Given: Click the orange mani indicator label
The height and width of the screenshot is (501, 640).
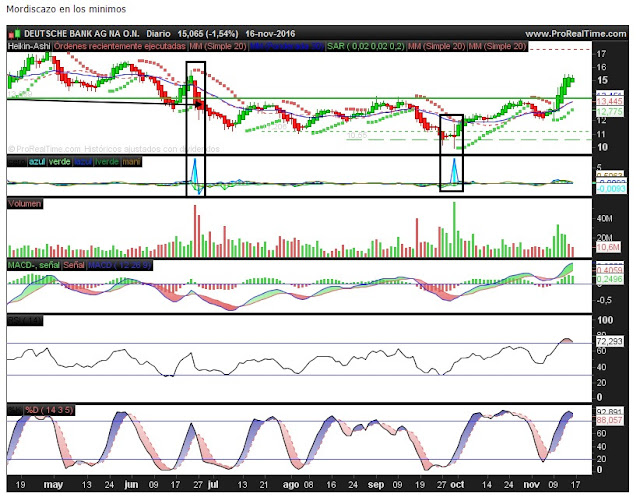Looking at the screenshot, I should (131, 162).
